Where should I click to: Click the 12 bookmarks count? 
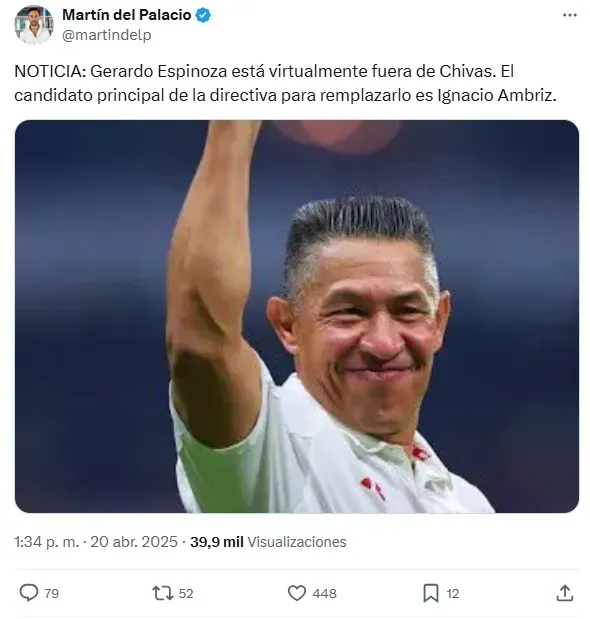[453, 593]
